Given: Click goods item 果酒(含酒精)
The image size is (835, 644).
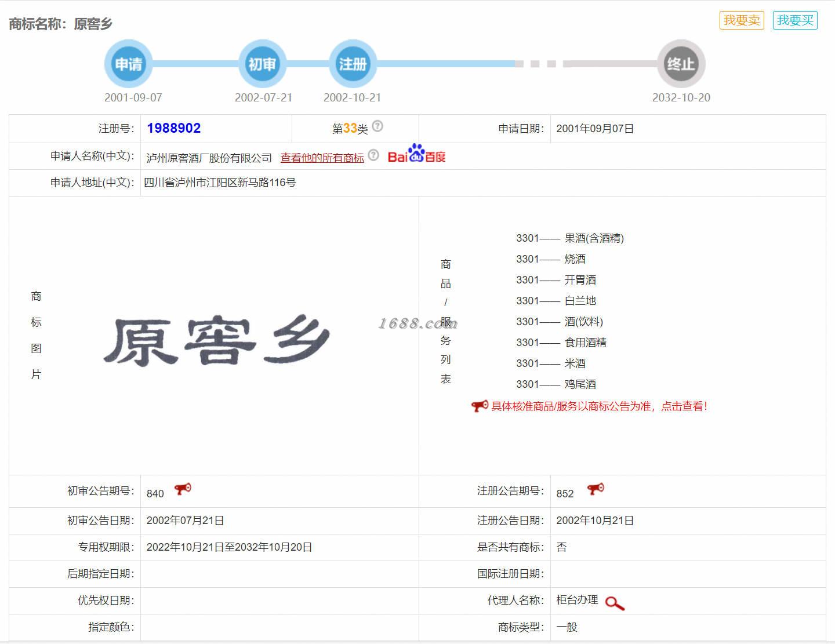Looking at the screenshot, I should [594, 238].
